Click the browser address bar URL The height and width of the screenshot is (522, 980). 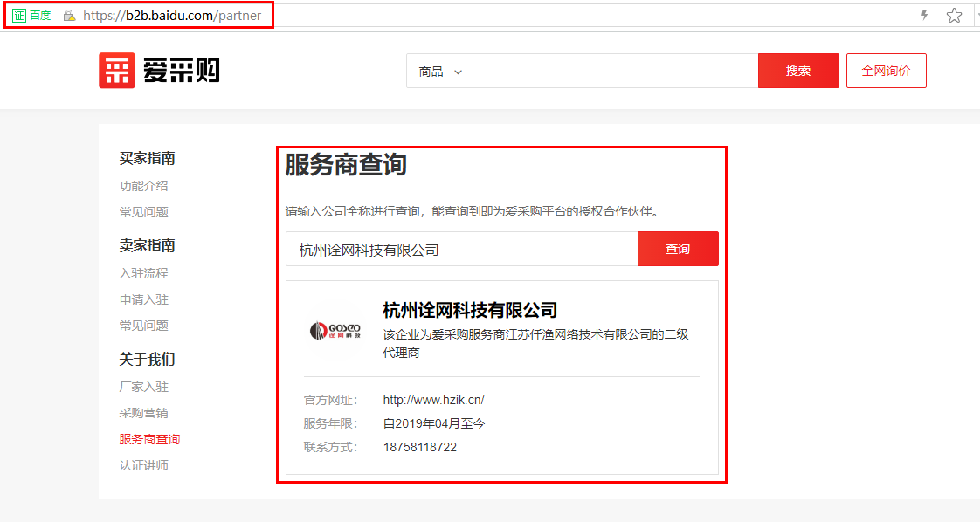172,16
